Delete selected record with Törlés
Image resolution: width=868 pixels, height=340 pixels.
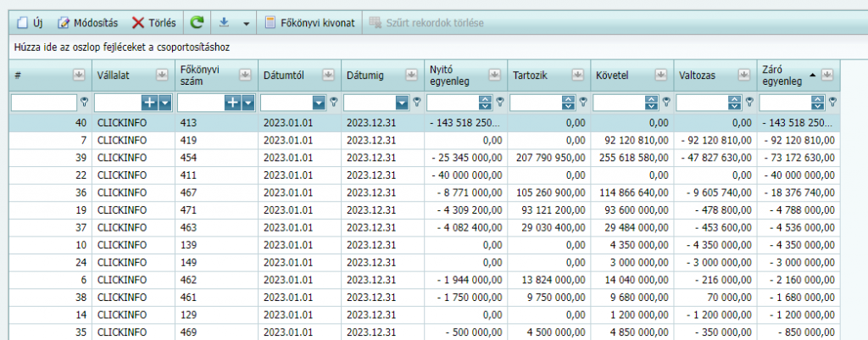153,22
